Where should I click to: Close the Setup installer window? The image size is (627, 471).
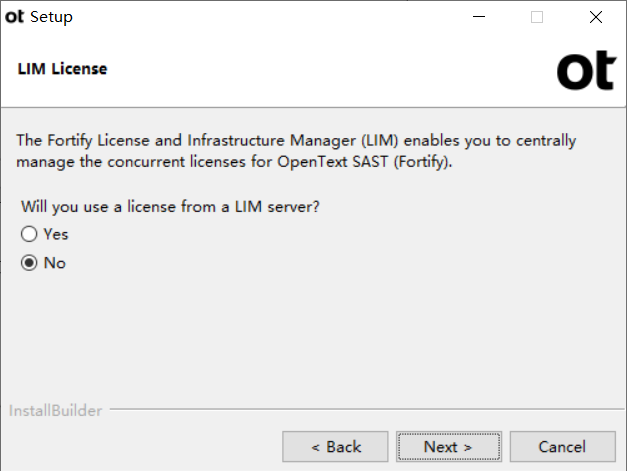pyautogui.click(x=596, y=17)
